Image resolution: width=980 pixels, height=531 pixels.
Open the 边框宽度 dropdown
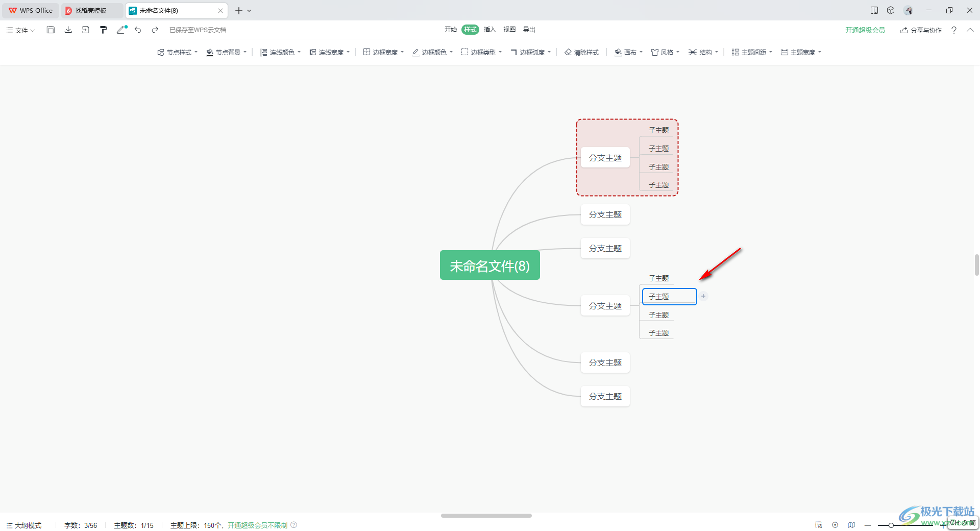click(384, 52)
